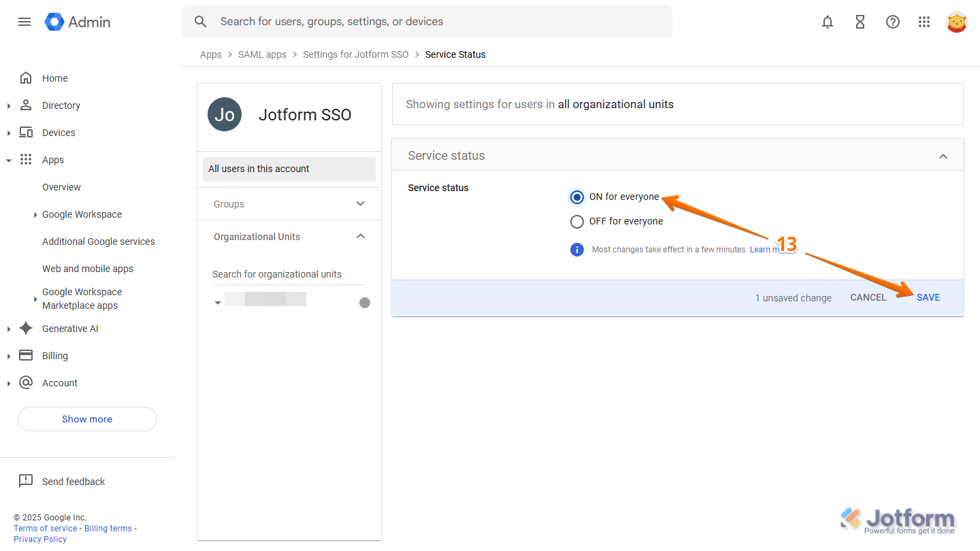Click the Google Admin logo
The image size is (980, 551).
[x=78, y=22]
